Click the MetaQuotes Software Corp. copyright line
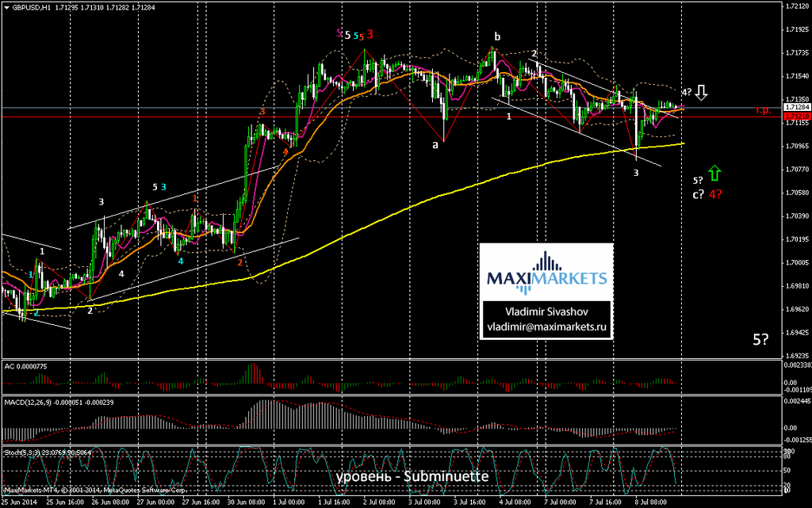The image size is (812, 508). click(x=94, y=490)
